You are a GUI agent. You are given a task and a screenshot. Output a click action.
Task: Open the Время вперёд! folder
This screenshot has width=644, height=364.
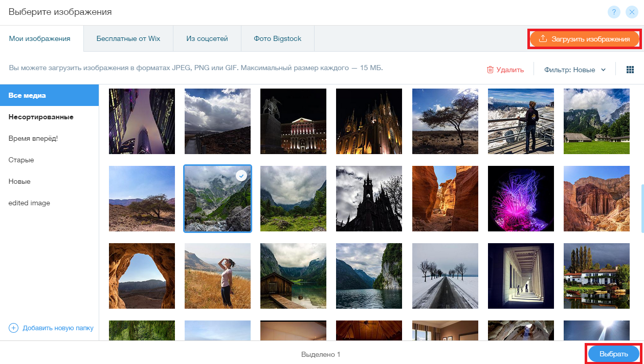point(49,138)
